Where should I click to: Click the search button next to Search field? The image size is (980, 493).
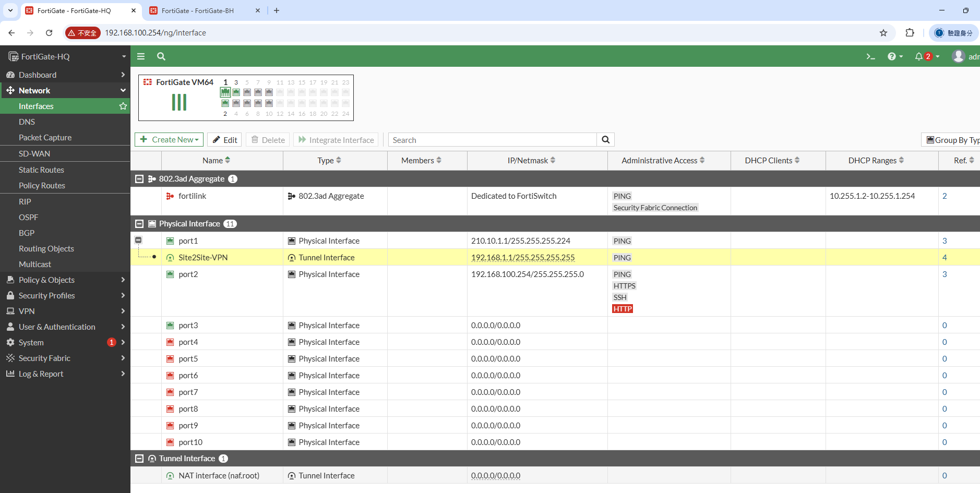pos(606,140)
